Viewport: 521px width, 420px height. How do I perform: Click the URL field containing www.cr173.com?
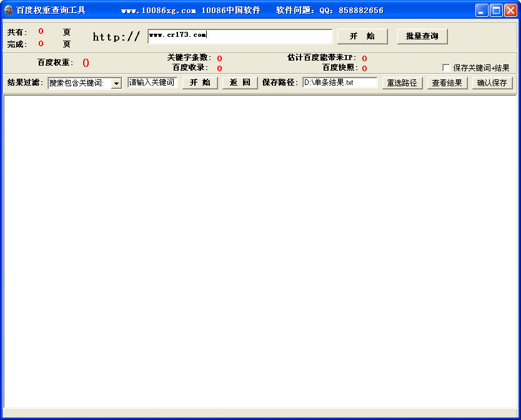(239, 36)
